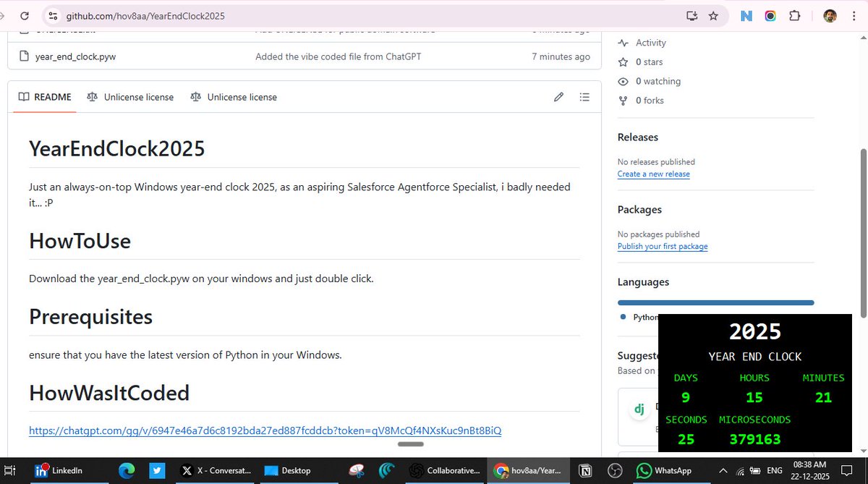The width and height of the screenshot is (868, 484).
Task: Select the second Unlicense license tab
Action: [234, 97]
